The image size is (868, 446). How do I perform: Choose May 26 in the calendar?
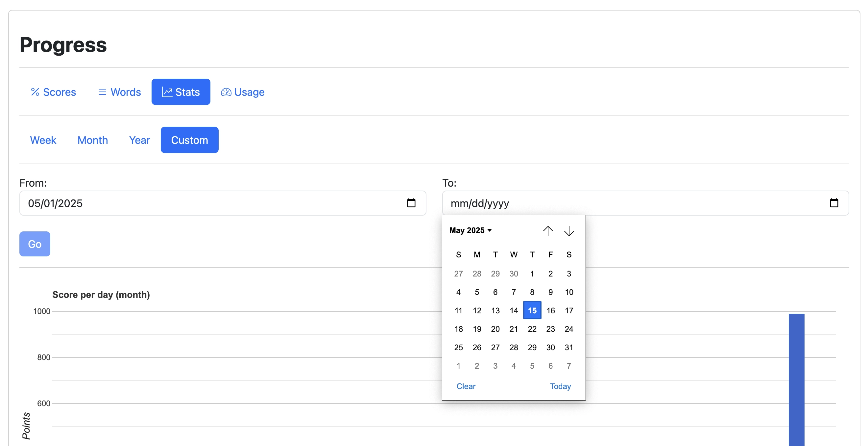click(477, 347)
